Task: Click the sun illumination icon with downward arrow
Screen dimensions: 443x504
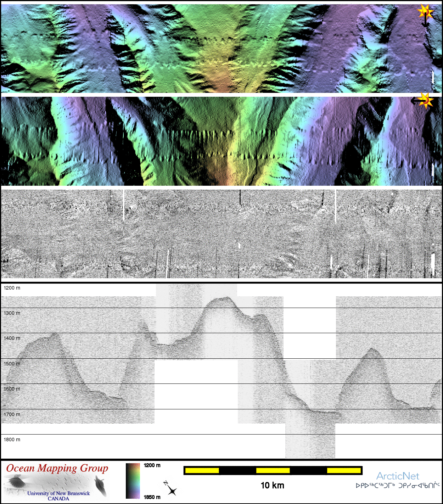Action: (x=425, y=15)
